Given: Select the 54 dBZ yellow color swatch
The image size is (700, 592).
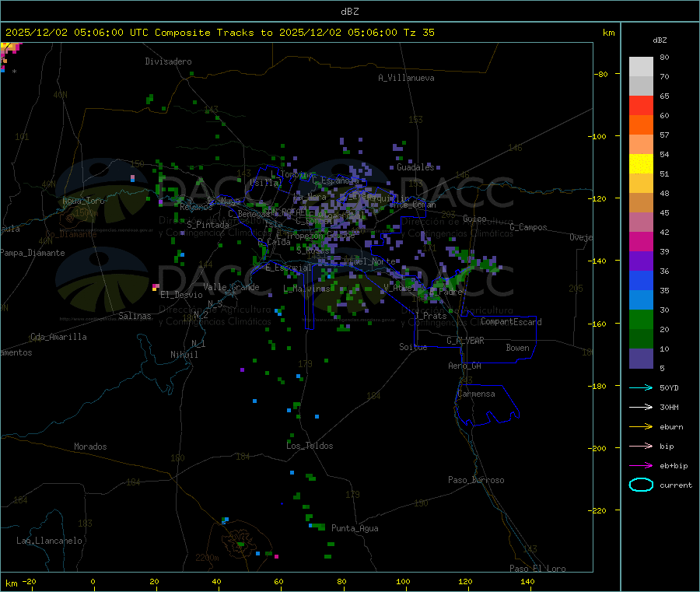Looking at the screenshot, I should [x=641, y=164].
